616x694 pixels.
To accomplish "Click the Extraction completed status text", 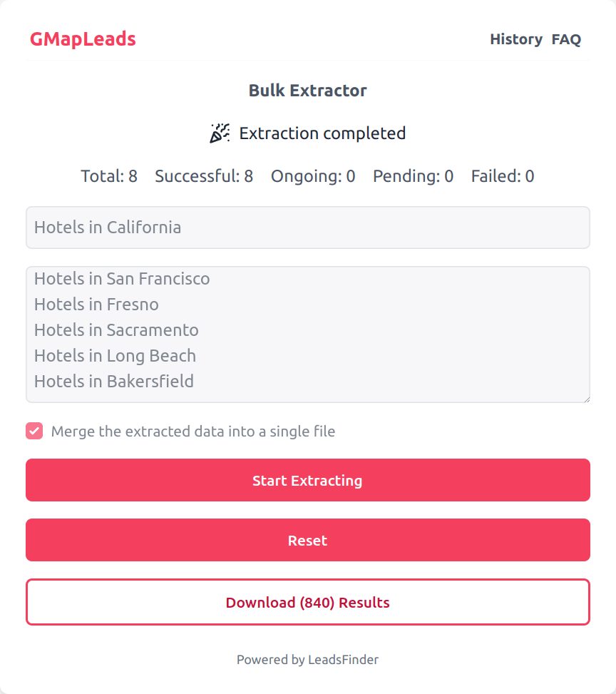I will pos(322,133).
